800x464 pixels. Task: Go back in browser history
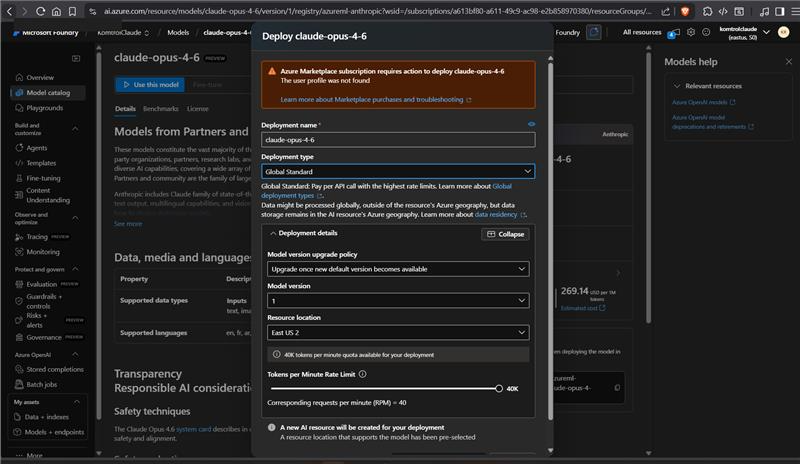(9, 11)
